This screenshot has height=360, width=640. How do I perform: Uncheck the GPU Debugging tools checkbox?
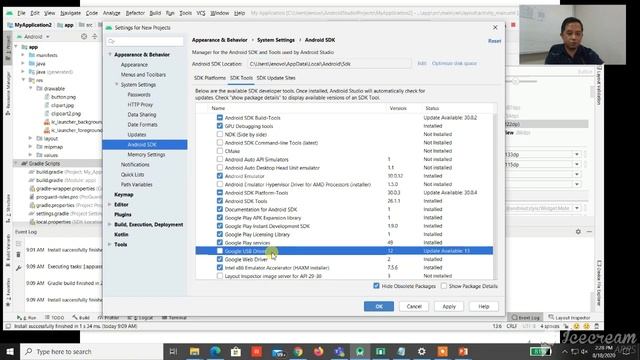pyautogui.click(x=220, y=126)
